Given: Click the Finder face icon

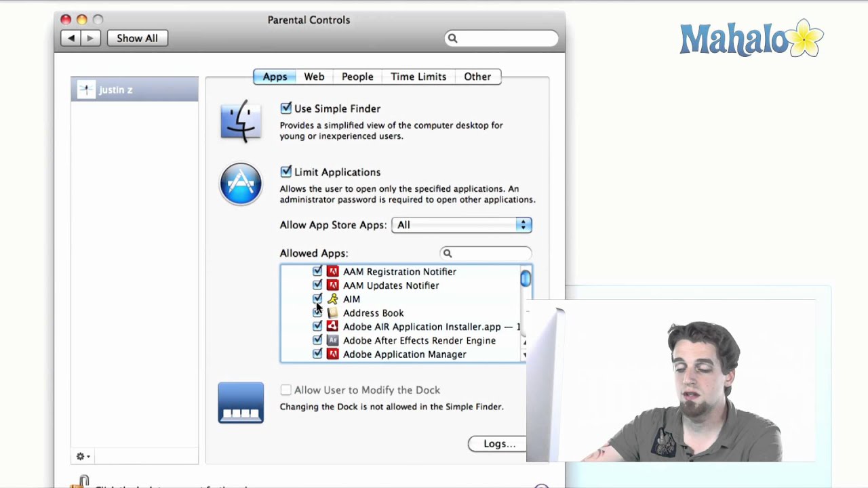Looking at the screenshot, I should [241, 121].
